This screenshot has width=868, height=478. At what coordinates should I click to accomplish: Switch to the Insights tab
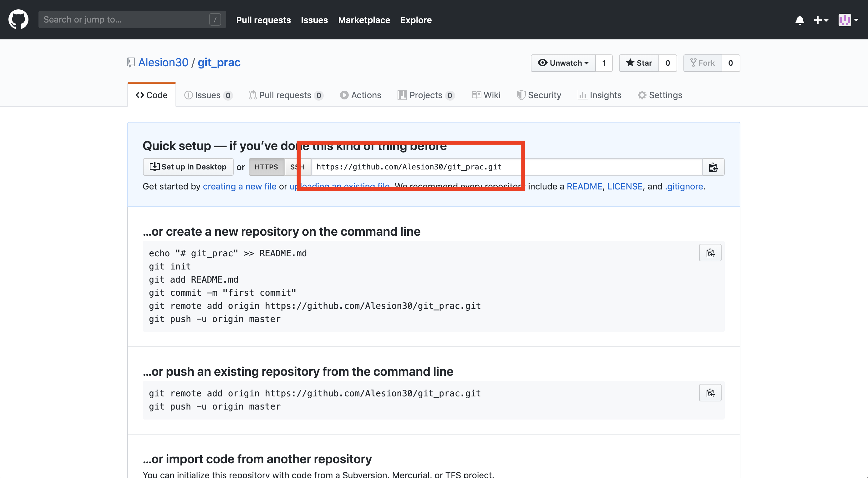599,95
